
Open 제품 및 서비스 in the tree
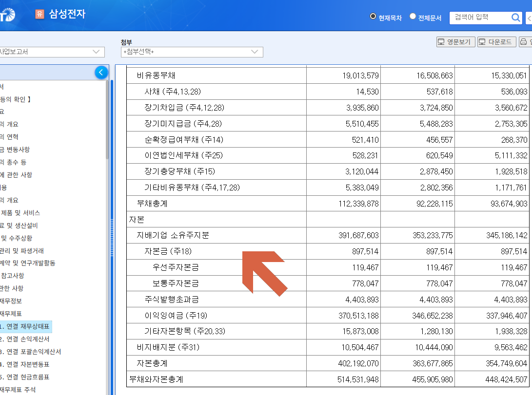[20, 213]
